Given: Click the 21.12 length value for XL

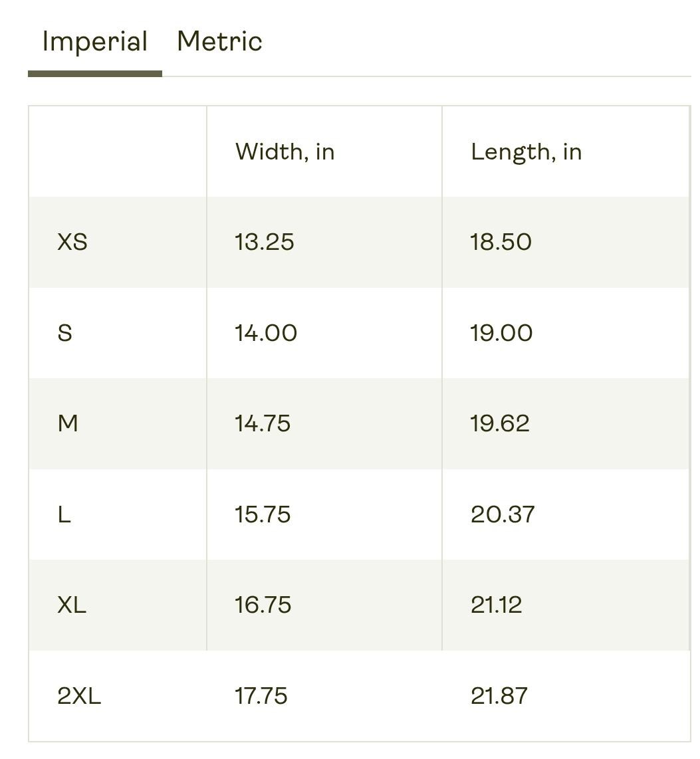Looking at the screenshot, I should pyautogui.click(x=496, y=605).
